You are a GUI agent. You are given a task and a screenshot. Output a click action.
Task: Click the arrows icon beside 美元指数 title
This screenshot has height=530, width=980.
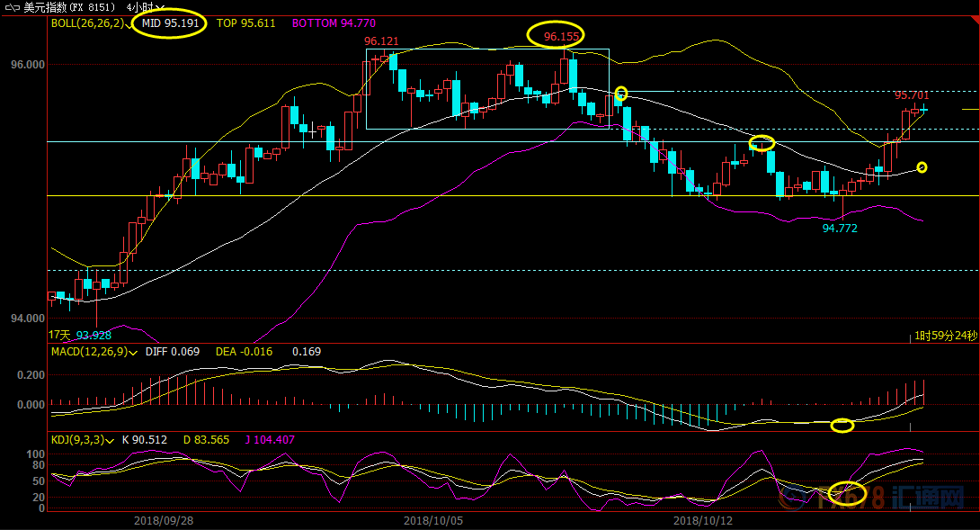(x=12, y=7)
